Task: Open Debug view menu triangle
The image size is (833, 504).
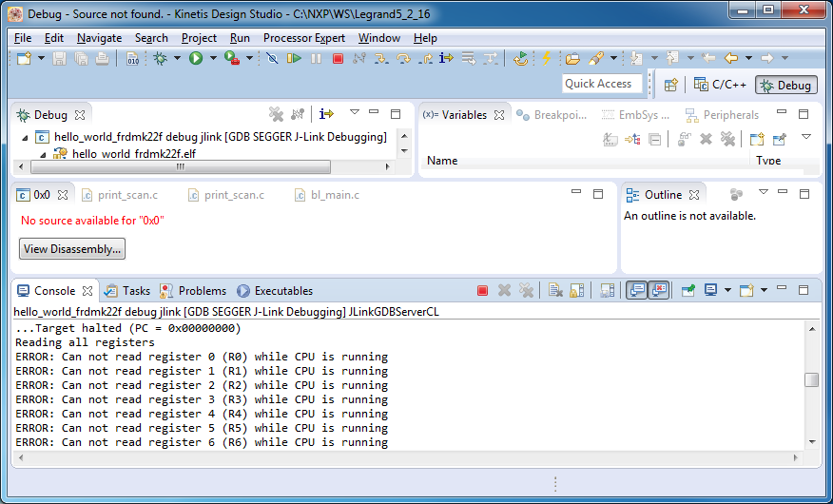Action: 355,112
